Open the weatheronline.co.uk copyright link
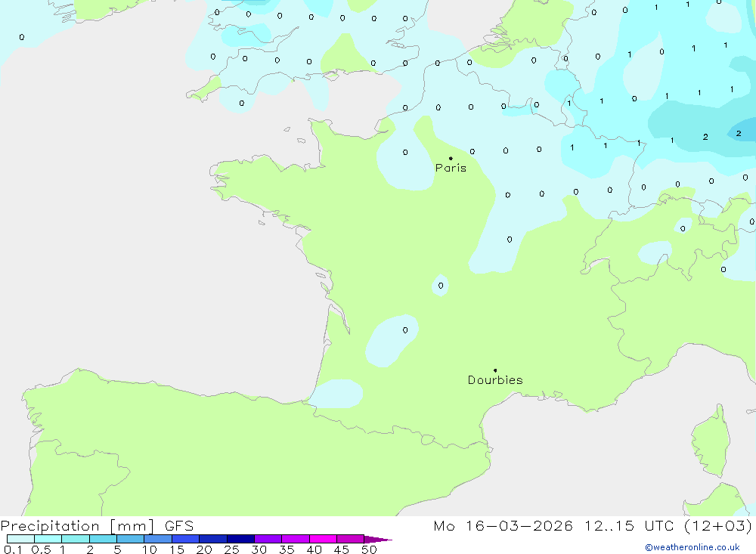Image resolution: width=756 pixels, height=554 pixels. [692, 547]
